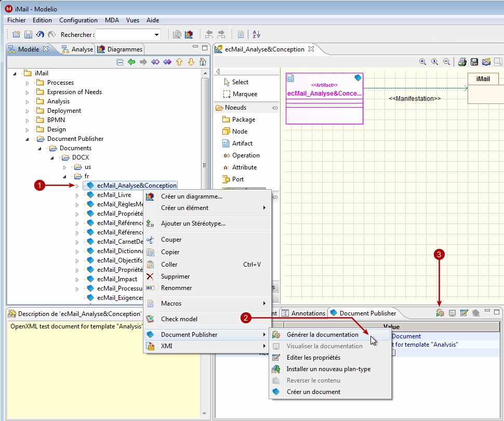Open the Macros submenu
This screenshot has height=421, width=504.
click(207, 304)
